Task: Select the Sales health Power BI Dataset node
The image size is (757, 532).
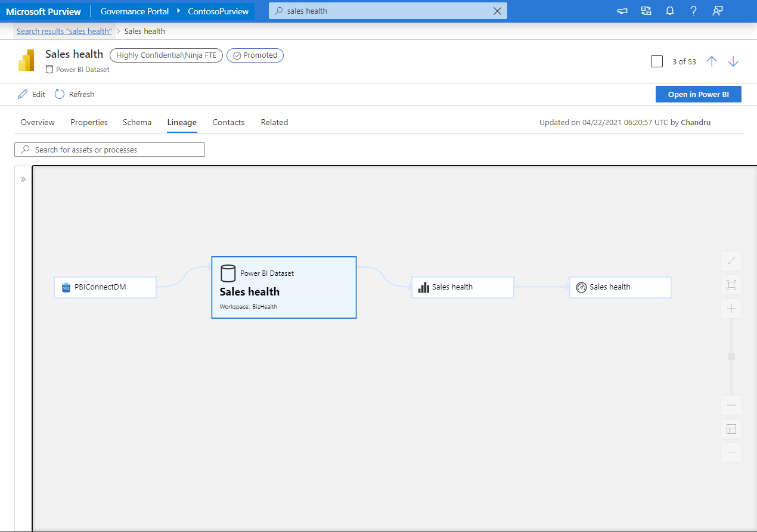Action: pos(284,287)
